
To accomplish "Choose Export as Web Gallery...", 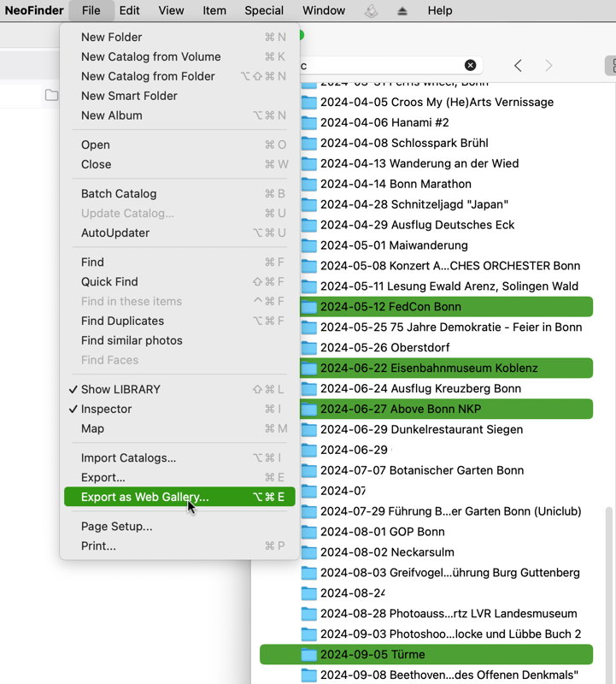I will 144,497.
